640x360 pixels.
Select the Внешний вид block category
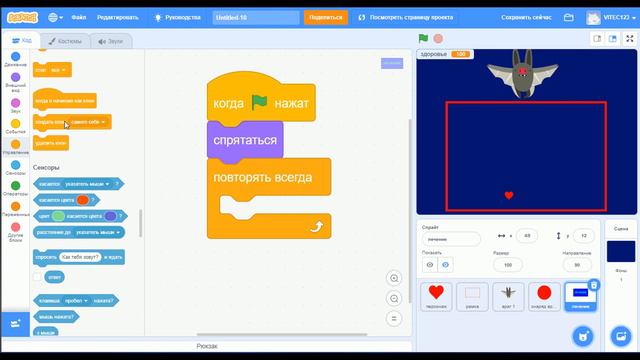pyautogui.click(x=16, y=82)
